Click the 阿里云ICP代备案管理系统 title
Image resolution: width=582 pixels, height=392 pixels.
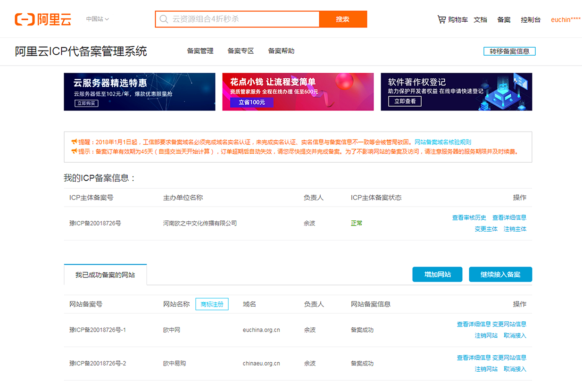point(81,51)
